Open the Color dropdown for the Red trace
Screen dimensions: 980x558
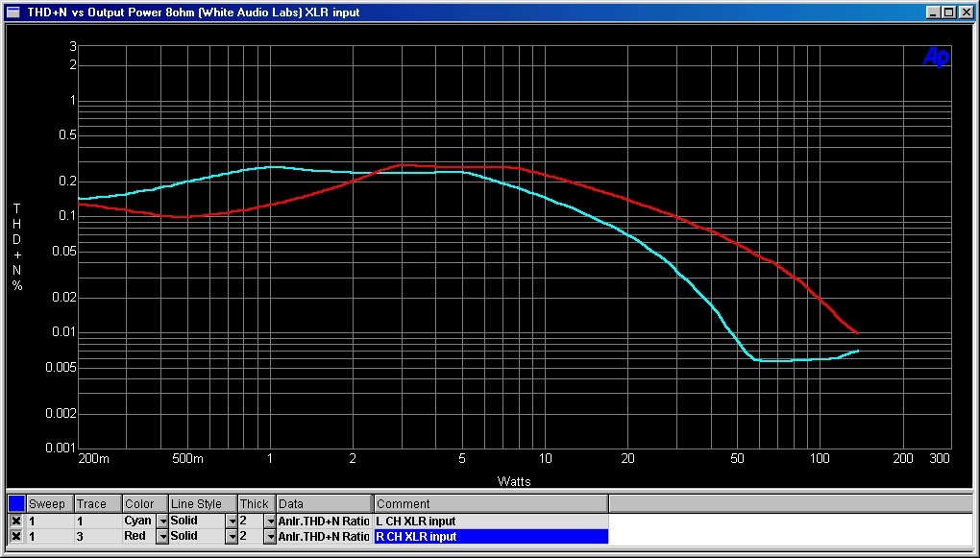pos(162,536)
